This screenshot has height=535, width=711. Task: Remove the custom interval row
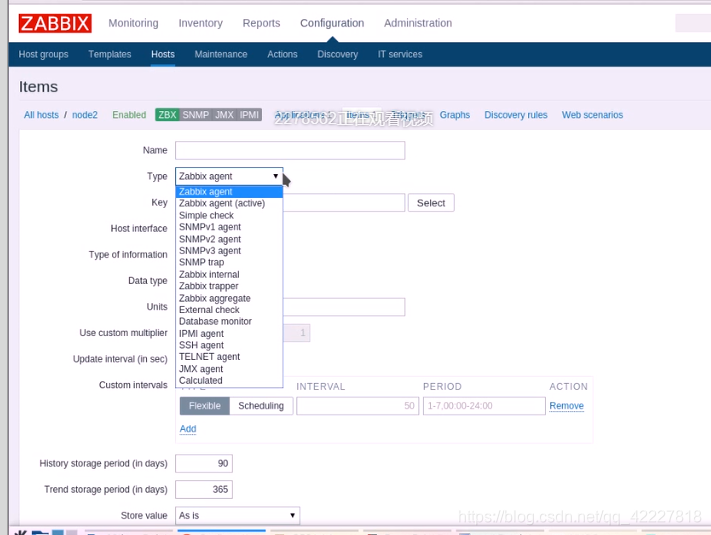(x=566, y=406)
